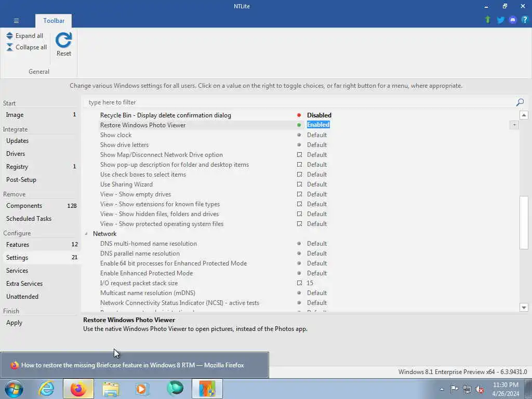Open File Explorer from the taskbar
The height and width of the screenshot is (399, 532).
pyautogui.click(x=111, y=389)
